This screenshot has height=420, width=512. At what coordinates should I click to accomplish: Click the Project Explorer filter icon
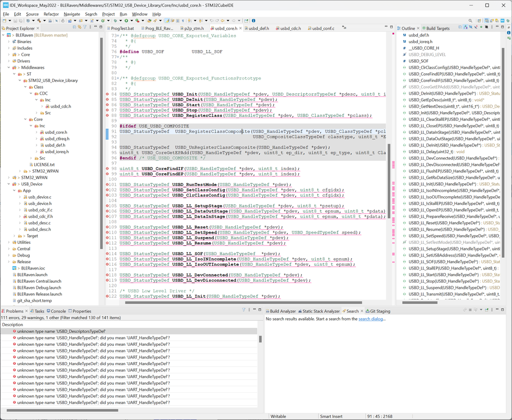tap(85, 27)
